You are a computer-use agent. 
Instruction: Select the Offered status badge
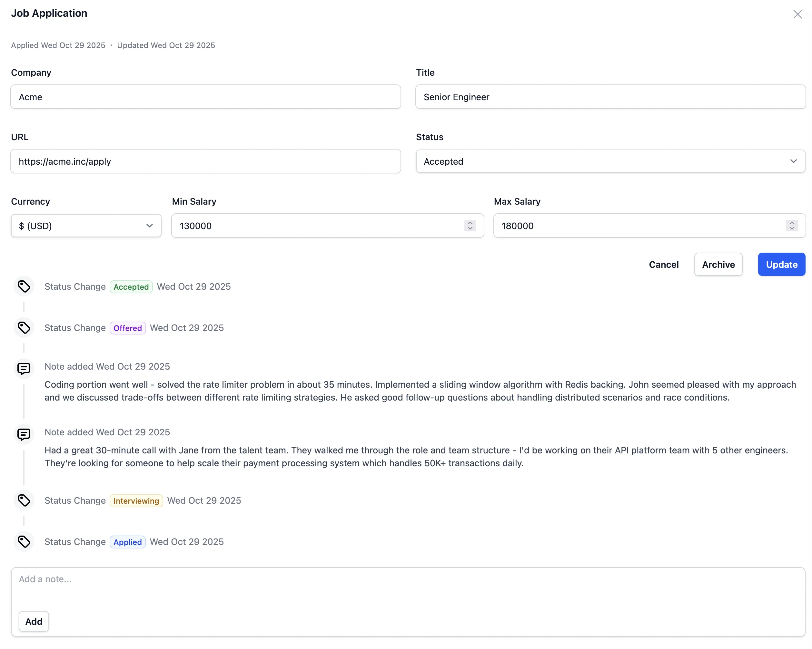pyautogui.click(x=127, y=328)
